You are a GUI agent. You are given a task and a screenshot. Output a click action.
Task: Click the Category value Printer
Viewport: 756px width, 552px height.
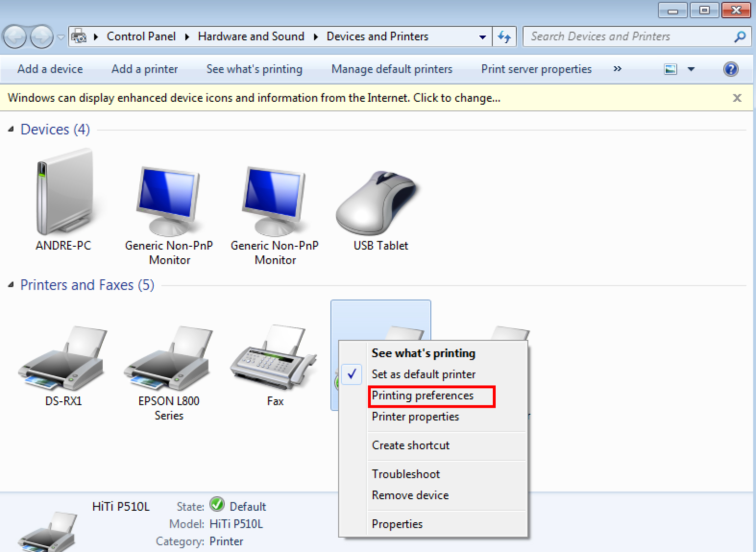coord(226,541)
